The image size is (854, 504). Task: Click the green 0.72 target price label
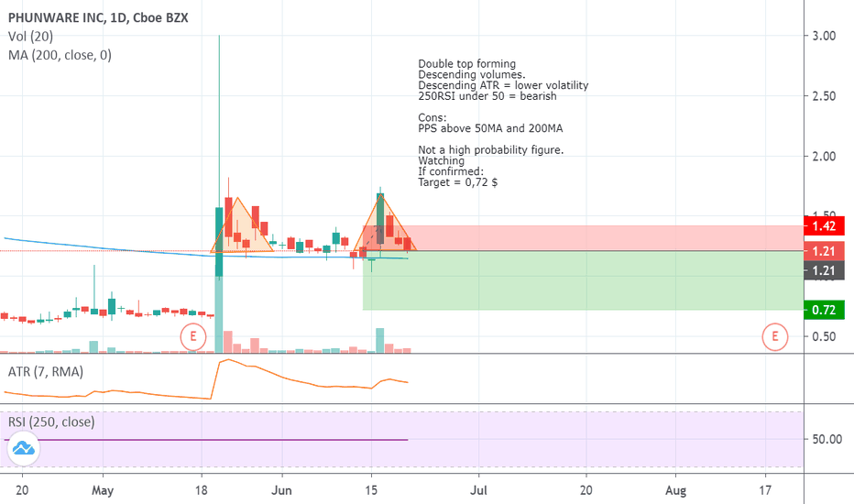(x=824, y=310)
